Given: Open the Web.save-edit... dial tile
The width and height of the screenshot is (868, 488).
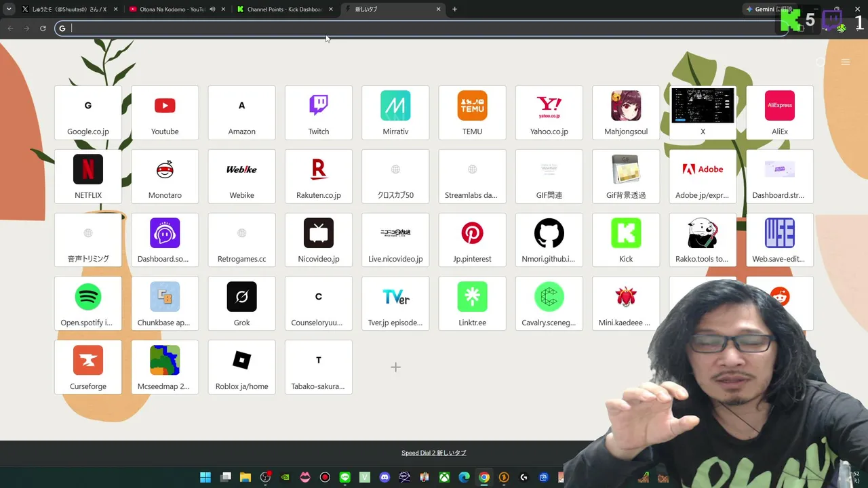Looking at the screenshot, I should click(780, 240).
